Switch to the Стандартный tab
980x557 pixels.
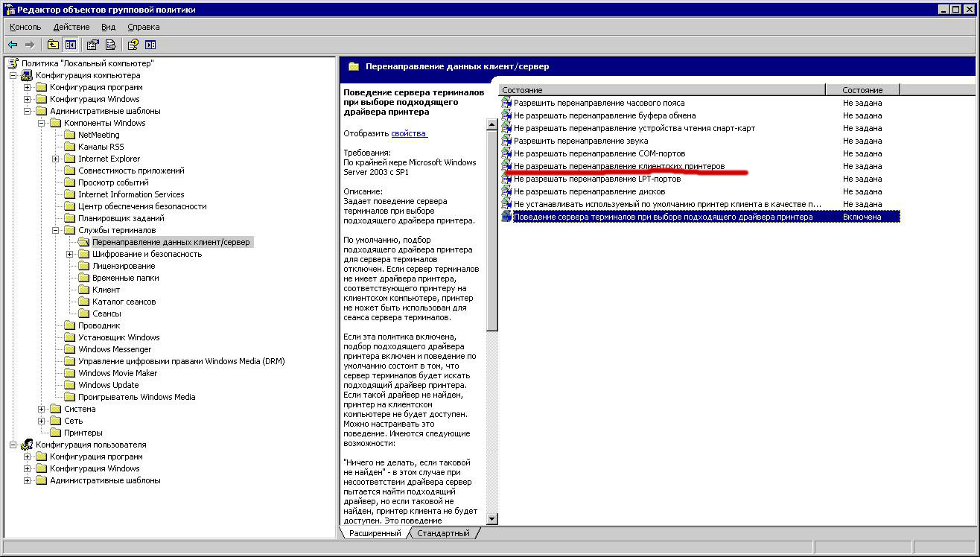click(x=443, y=533)
